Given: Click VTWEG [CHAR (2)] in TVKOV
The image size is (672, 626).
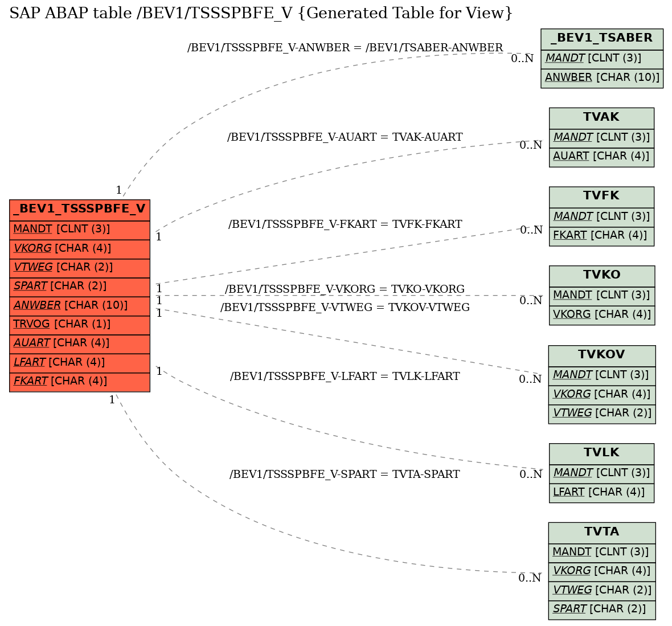Looking at the screenshot, I should [602, 414].
